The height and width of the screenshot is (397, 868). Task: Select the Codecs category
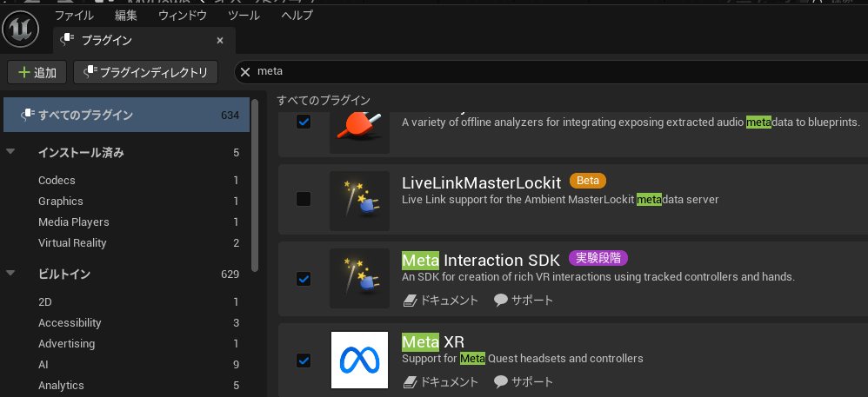[x=57, y=180]
